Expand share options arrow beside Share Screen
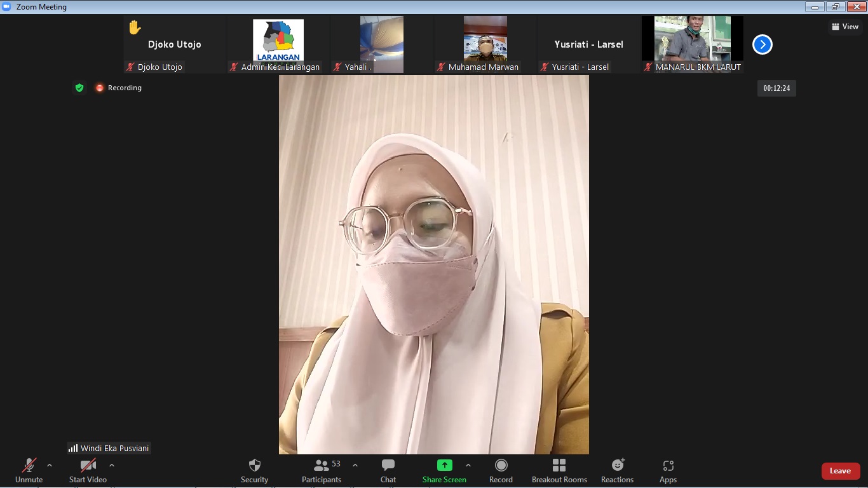Screen dimensions: 868x488 468,465
